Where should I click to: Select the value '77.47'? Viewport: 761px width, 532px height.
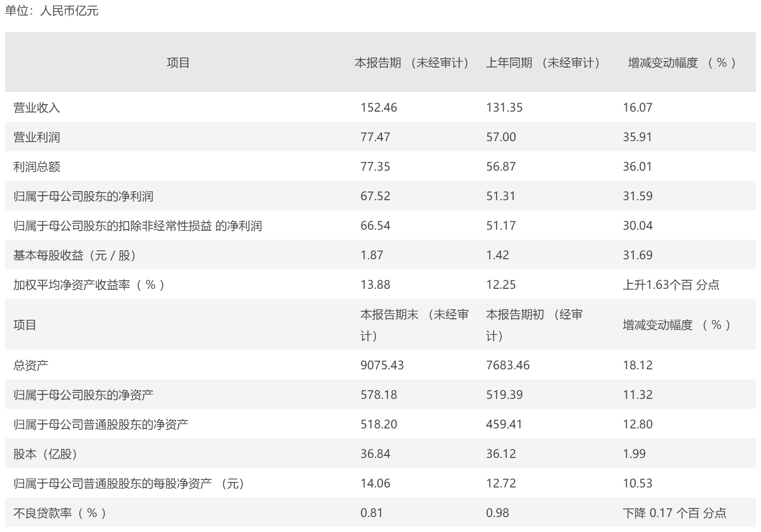point(375,137)
